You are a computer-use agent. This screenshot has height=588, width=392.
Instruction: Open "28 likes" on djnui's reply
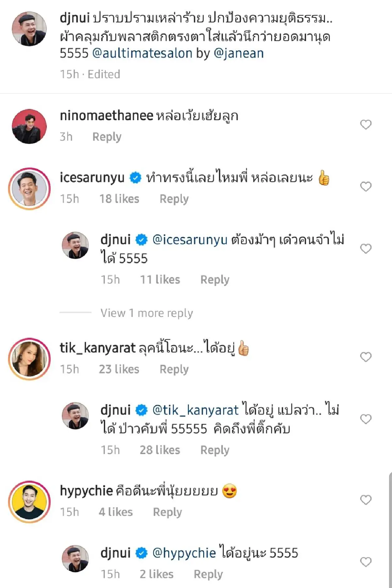[160, 449]
